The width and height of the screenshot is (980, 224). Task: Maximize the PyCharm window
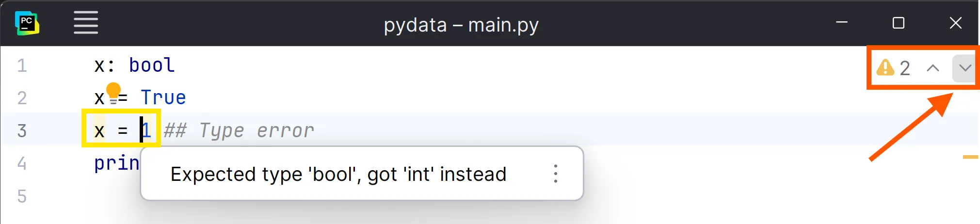899,23
